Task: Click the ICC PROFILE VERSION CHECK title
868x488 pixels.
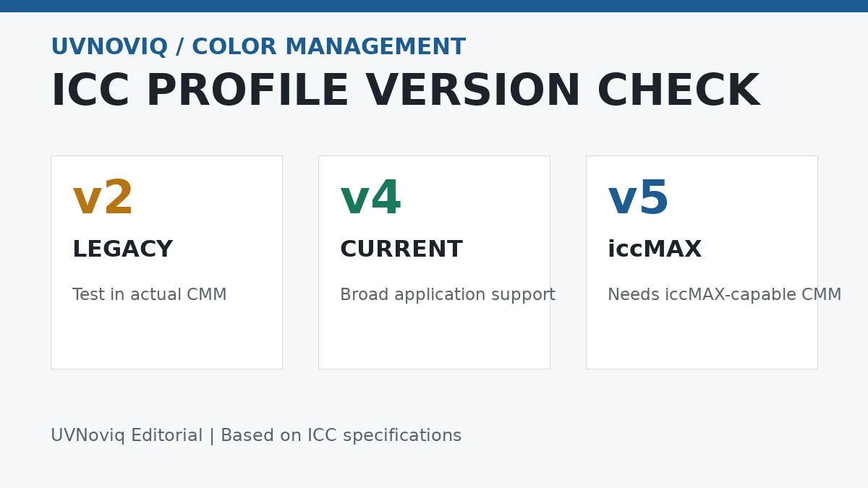Action: point(405,92)
